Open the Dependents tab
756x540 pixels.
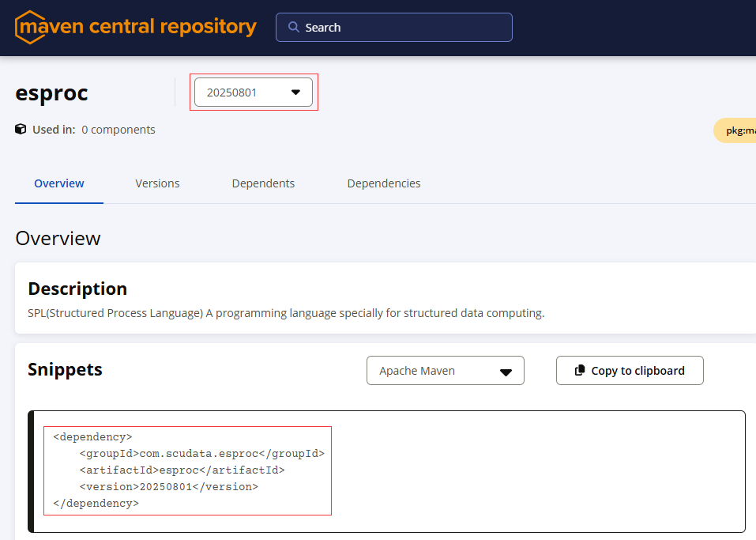pos(263,183)
